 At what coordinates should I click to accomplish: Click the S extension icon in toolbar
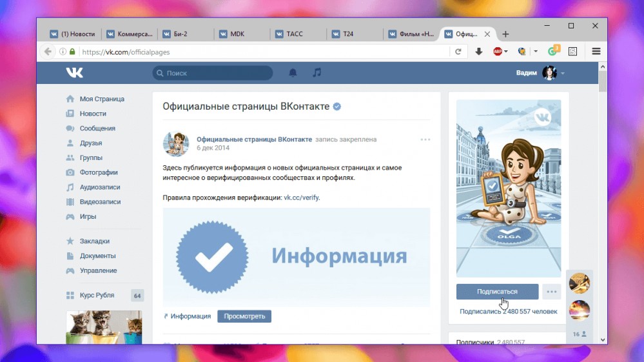coord(572,52)
